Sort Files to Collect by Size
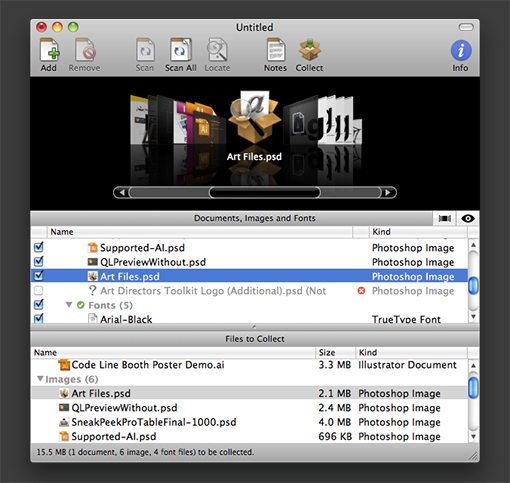Viewport: 510px width, 483px height. coord(335,352)
